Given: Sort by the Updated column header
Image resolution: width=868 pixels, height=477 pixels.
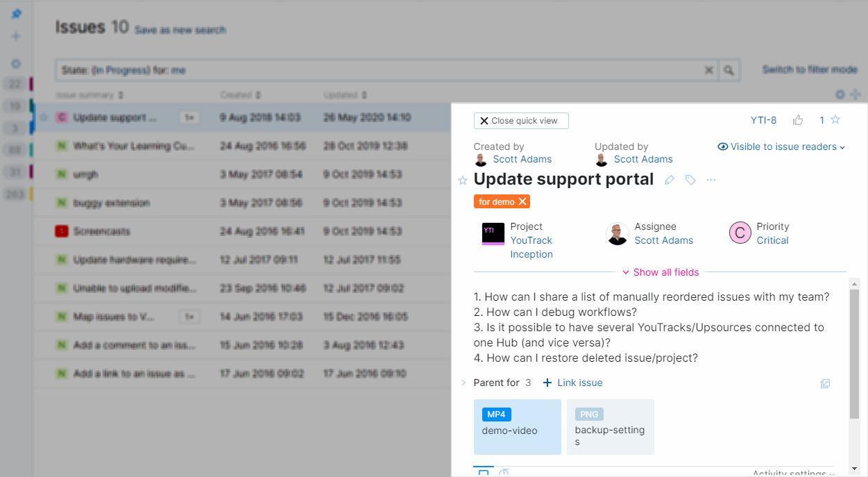Looking at the screenshot, I should click(x=344, y=94).
